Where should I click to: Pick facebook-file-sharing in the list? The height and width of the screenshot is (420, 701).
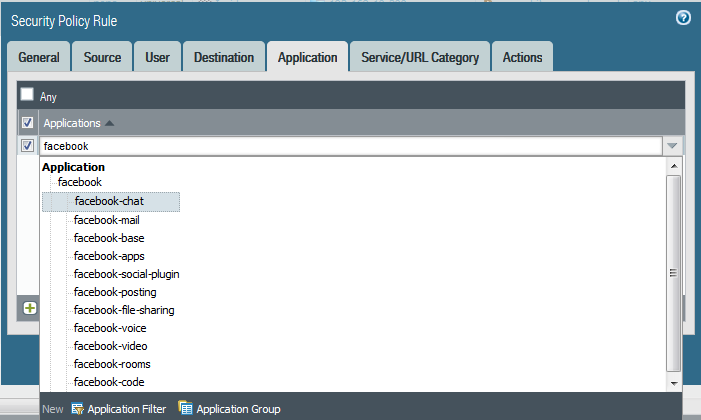124,310
